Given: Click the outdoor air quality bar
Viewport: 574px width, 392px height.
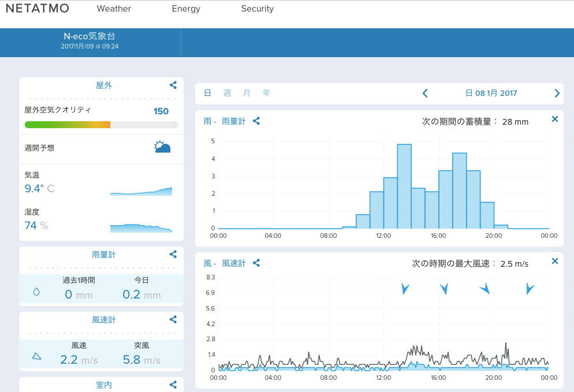Looking at the screenshot, I should click(x=102, y=125).
